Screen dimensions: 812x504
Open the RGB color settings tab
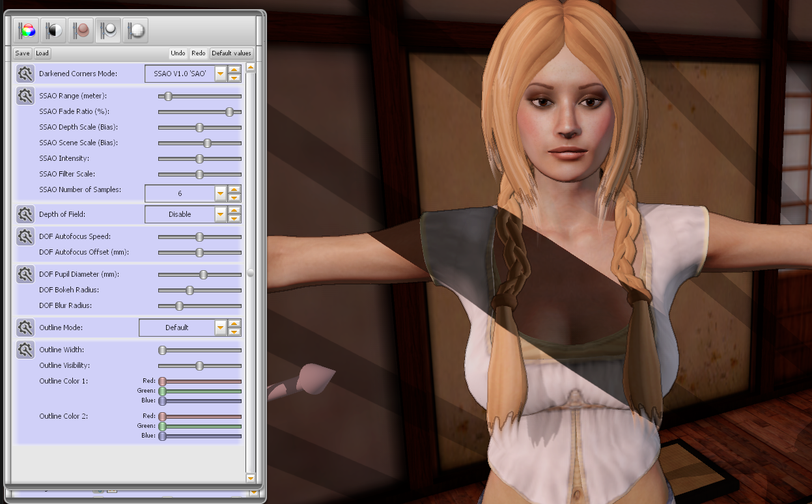[27, 30]
